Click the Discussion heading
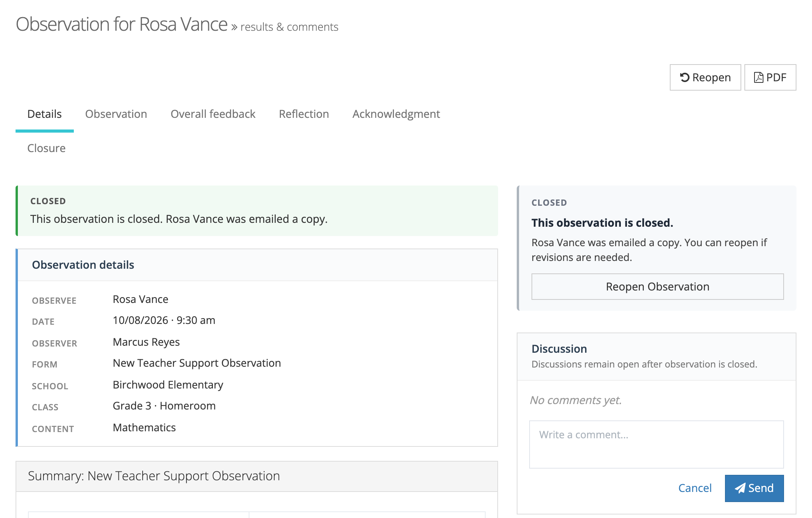This screenshot has height=518, width=812. pos(559,349)
